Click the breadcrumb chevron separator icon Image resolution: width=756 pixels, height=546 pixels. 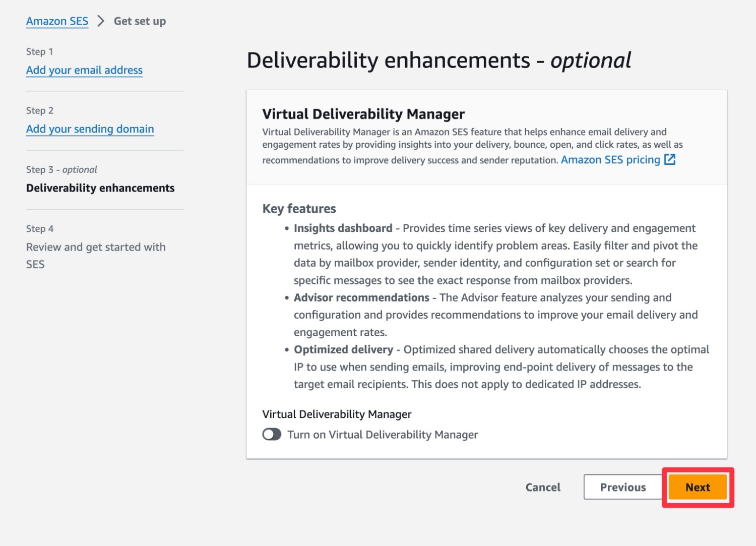click(101, 21)
